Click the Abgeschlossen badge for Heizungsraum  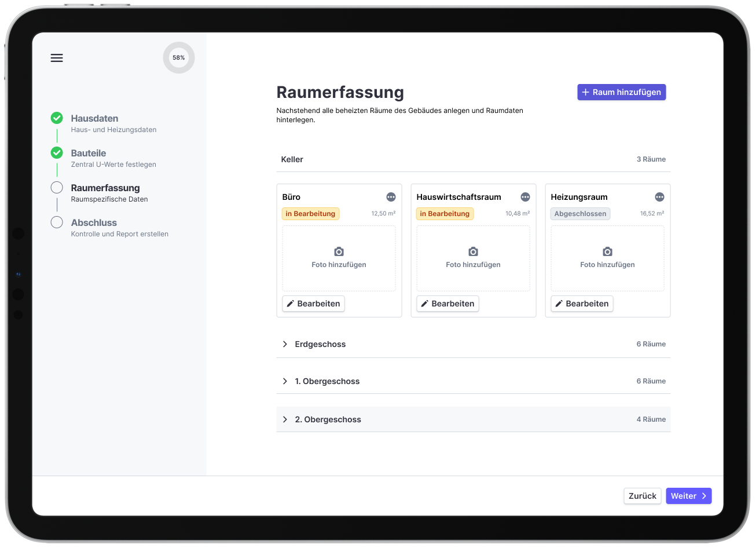click(581, 214)
